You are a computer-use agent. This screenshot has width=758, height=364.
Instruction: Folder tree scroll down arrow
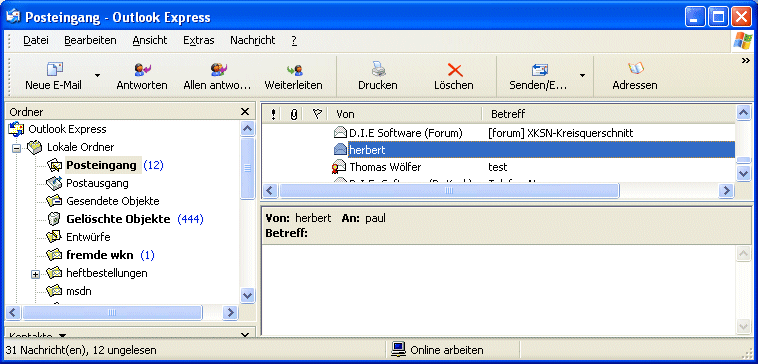click(247, 295)
